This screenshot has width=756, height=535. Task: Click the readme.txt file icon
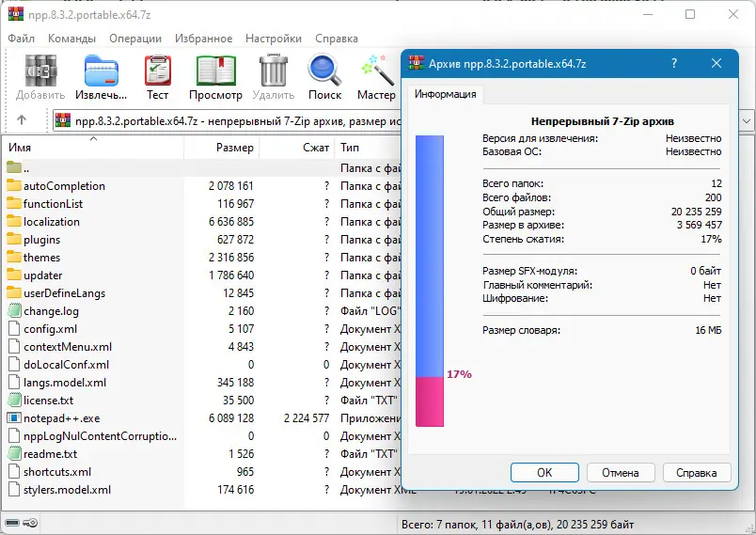[14, 453]
